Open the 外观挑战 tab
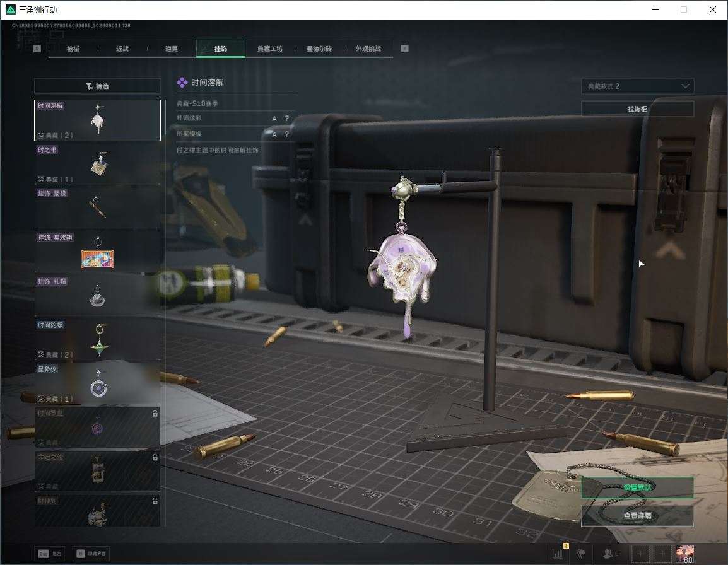 (368, 49)
